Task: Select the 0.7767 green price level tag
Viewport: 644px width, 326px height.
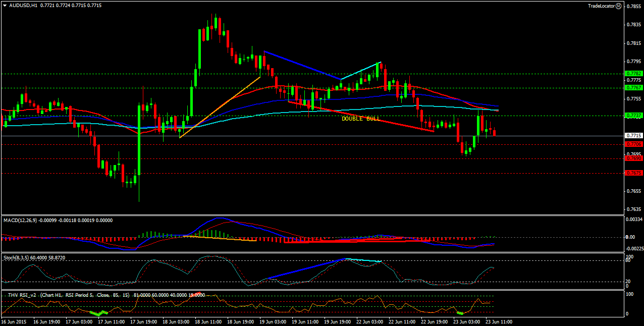Action: pos(634,88)
